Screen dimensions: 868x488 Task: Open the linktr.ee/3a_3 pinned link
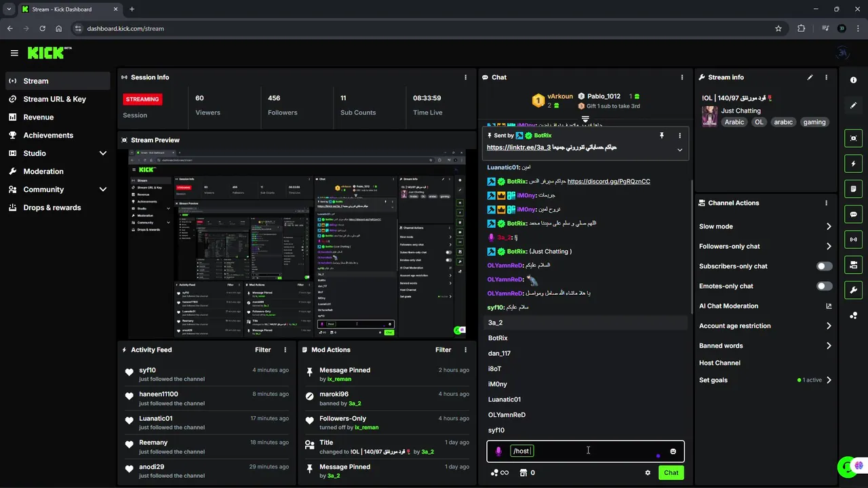[519, 147]
